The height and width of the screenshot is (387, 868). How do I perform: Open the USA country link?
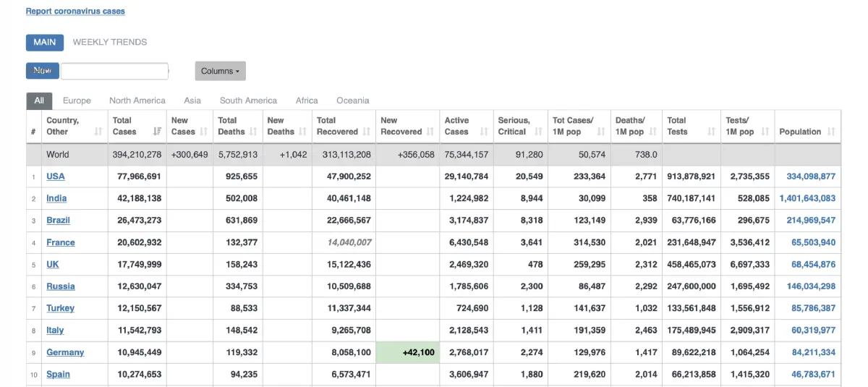click(x=56, y=176)
